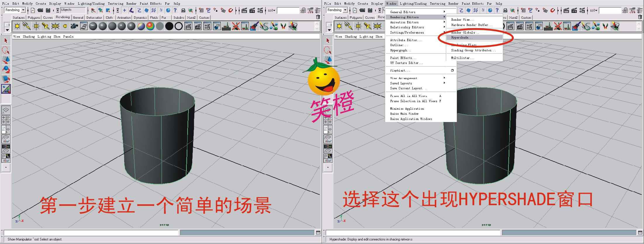This screenshot has height=244, width=644.
Task: Open Texturing menu in right window
Action: pos(437,4)
